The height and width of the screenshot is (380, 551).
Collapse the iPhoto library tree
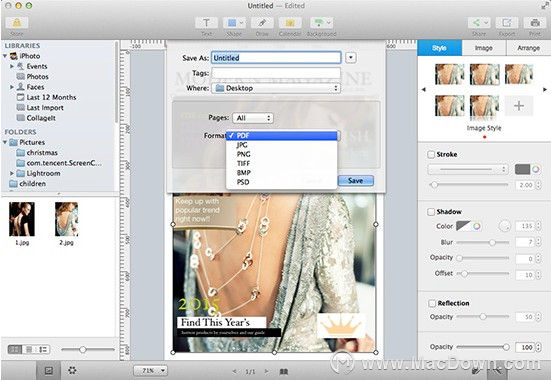5,56
